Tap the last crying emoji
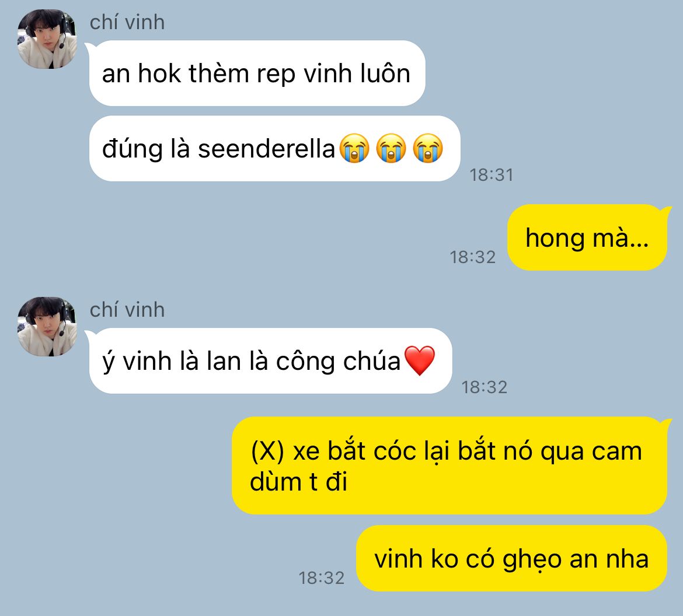This screenshot has width=683, height=616. click(x=428, y=148)
